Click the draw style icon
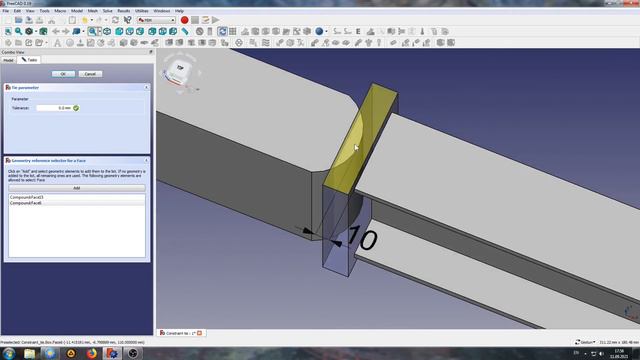This screenshot has height=360, width=640. pos(29,31)
